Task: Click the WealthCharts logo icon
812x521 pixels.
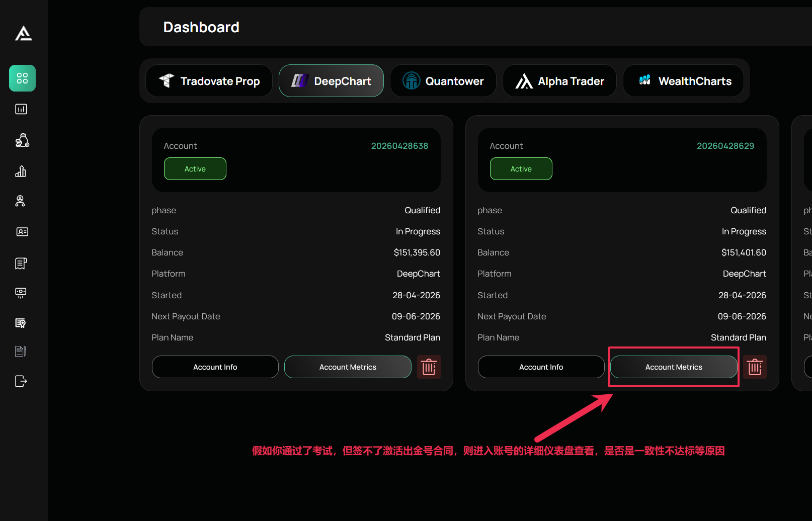Action: 644,80
